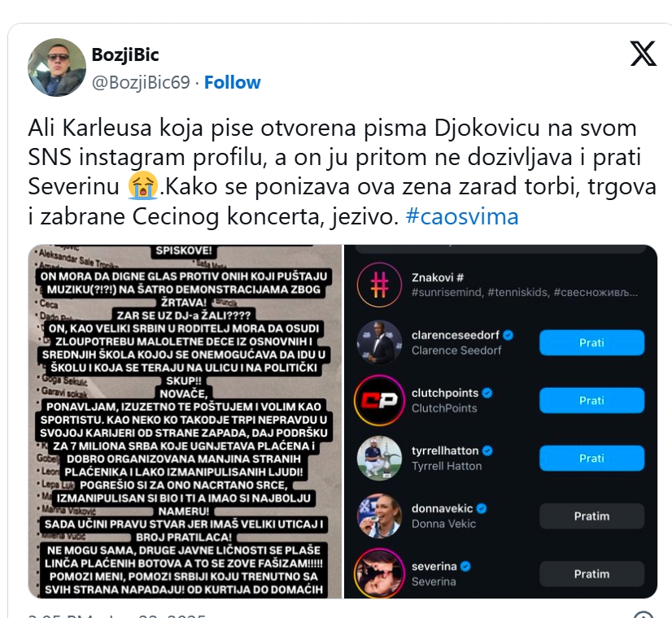Click Prati next to clarenceseedorf
672x618 pixels.
coord(591,342)
